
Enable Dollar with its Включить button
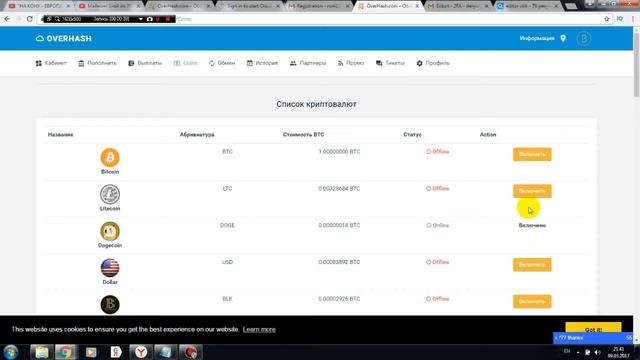coord(532,264)
